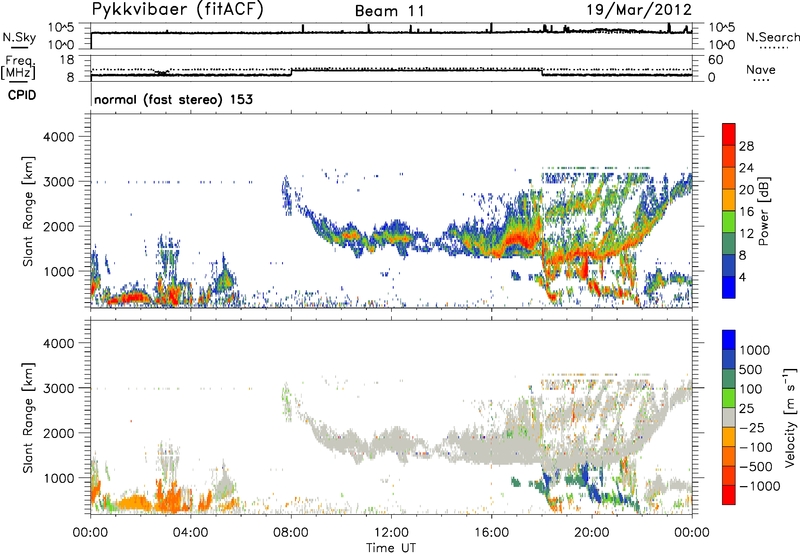The image size is (800, 554).
Task: Click the '1000' velocity colorbar tick label
Action: (x=755, y=350)
